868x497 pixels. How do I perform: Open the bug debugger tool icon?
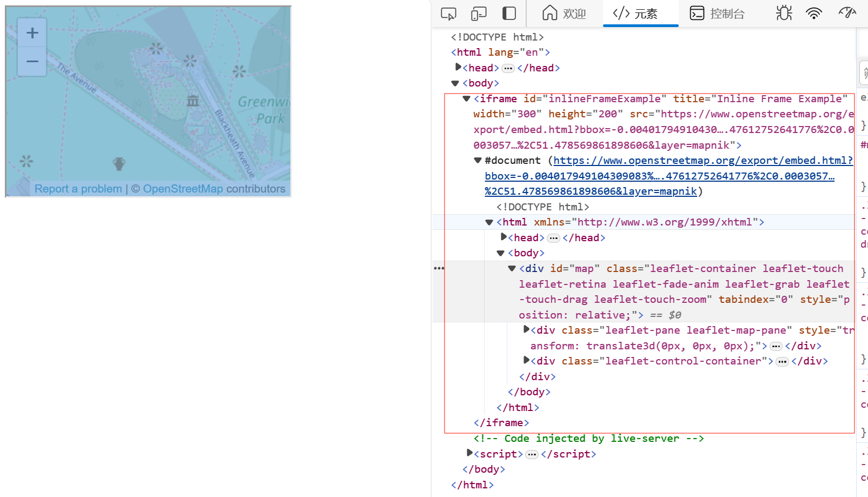tap(784, 14)
